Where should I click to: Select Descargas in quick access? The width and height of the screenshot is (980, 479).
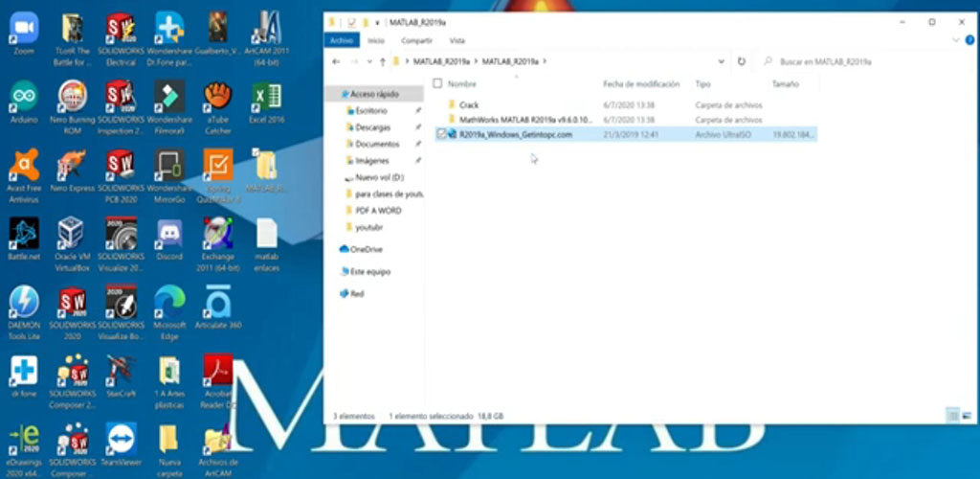371,127
